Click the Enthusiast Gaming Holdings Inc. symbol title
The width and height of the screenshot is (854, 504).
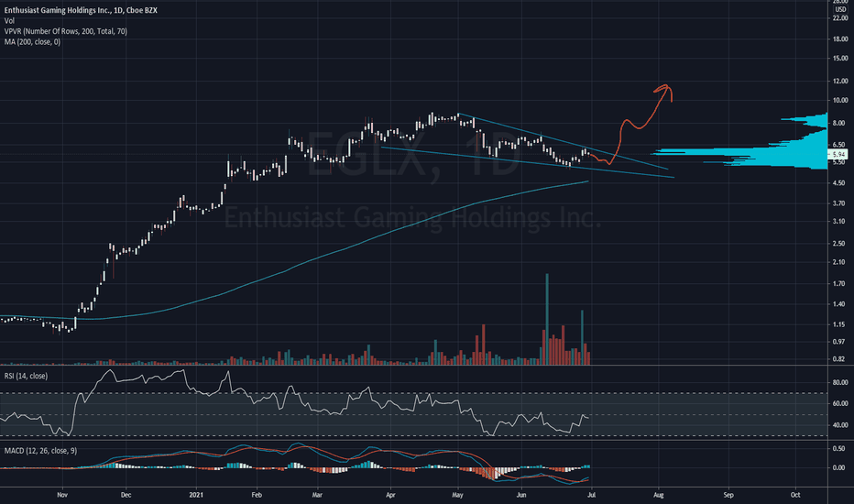tap(81, 10)
